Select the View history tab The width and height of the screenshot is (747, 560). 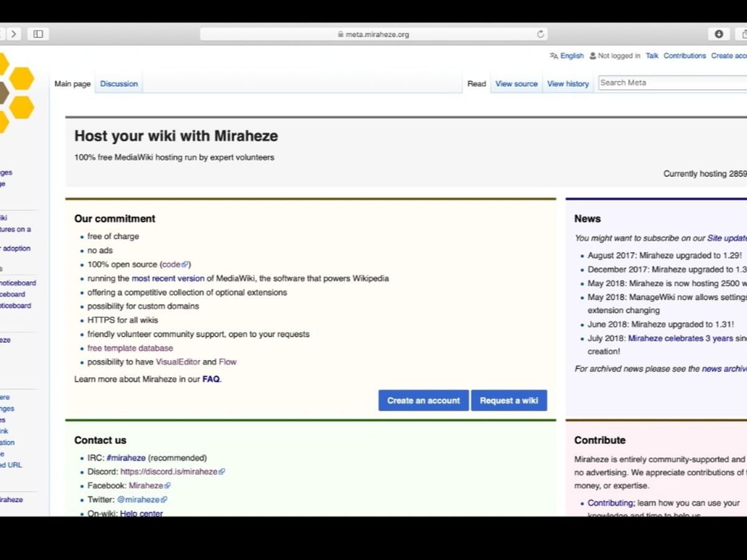point(568,84)
